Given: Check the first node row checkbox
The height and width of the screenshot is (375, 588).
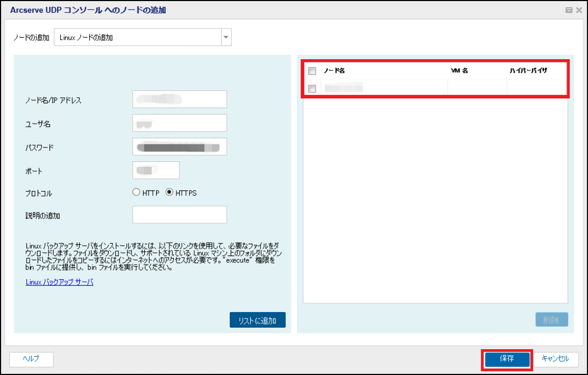Looking at the screenshot, I should tap(312, 89).
